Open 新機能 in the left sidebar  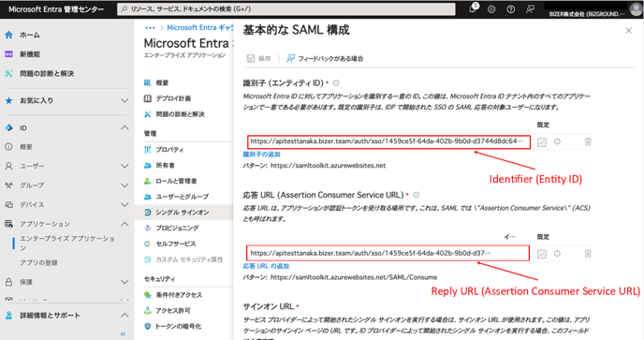click(x=30, y=54)
